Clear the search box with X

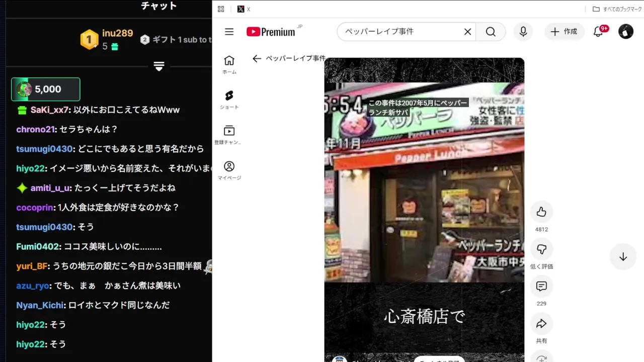click(467, 32)
